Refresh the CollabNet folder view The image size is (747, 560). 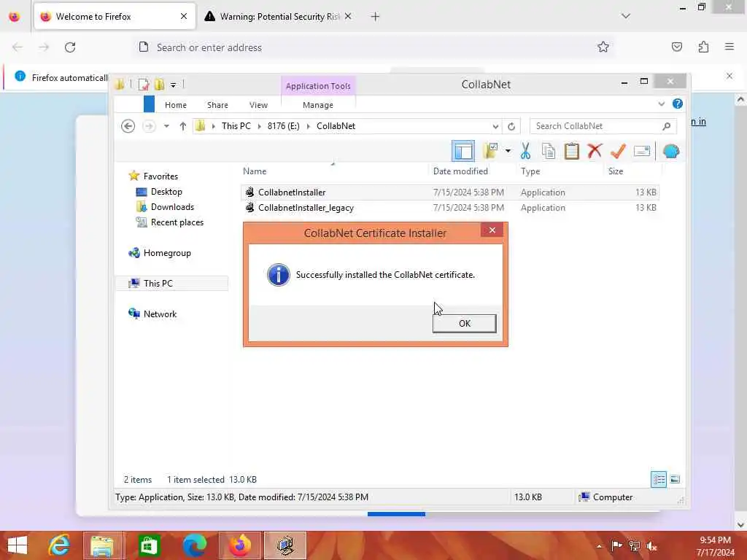(x=511, y=126)
